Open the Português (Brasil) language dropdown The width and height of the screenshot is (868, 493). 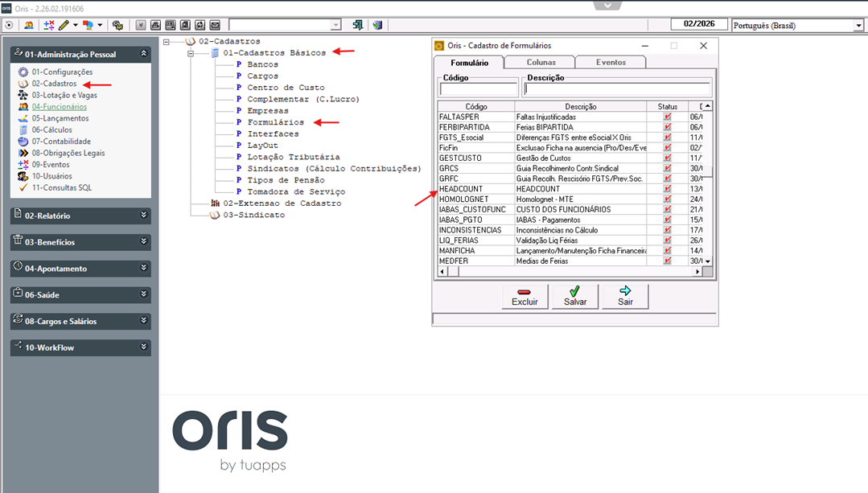click(858, 26)
